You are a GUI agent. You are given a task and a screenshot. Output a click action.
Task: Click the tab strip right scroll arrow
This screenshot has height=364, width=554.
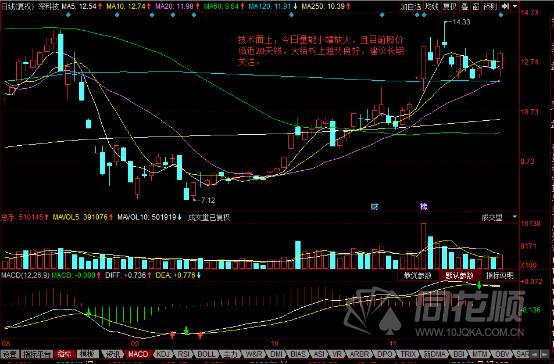(544, 354)
